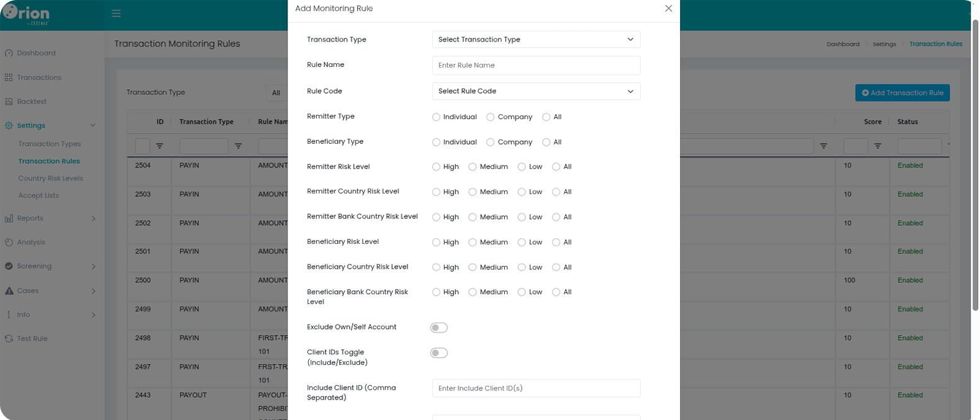
Task: Select Company for Remitter Type
Action: tap(491, 117)
